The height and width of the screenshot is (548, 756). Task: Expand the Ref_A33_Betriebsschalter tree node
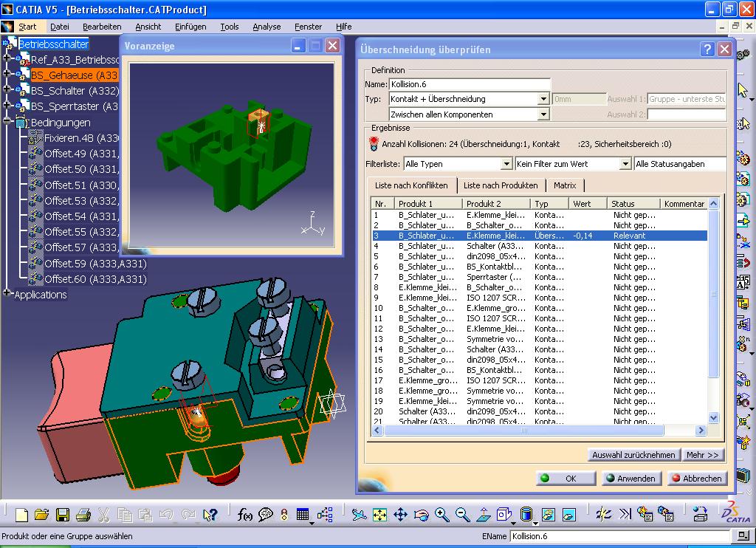tap(6, 59)
